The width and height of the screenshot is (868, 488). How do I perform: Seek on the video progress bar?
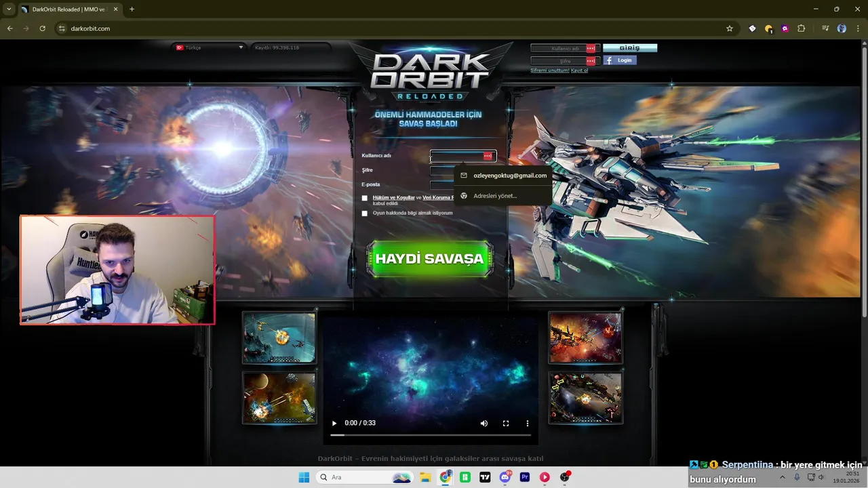click(x=430, y=435)
